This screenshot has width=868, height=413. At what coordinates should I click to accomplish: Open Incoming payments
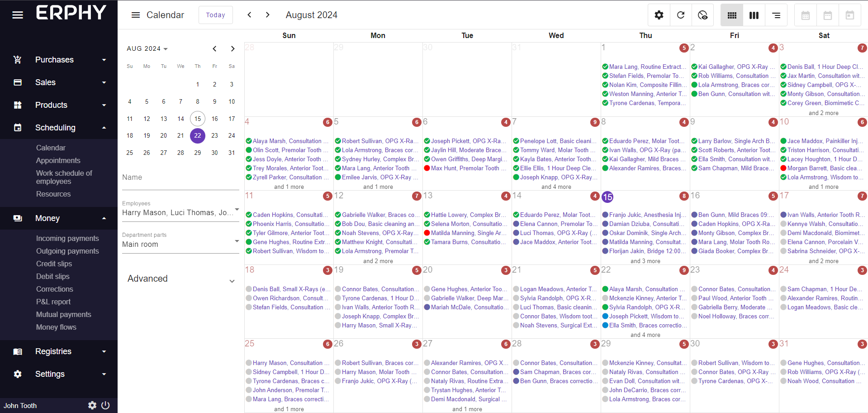[67, 238]
